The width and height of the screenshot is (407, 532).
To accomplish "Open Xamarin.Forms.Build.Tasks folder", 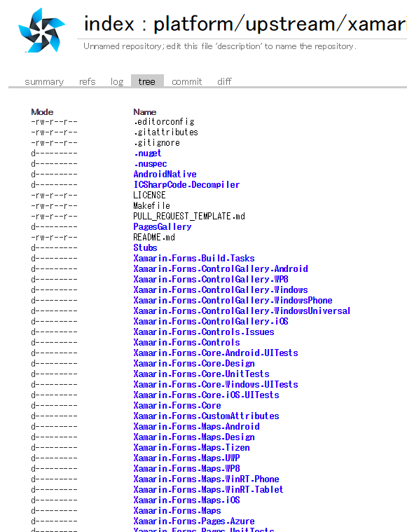I will click(194, 258).
